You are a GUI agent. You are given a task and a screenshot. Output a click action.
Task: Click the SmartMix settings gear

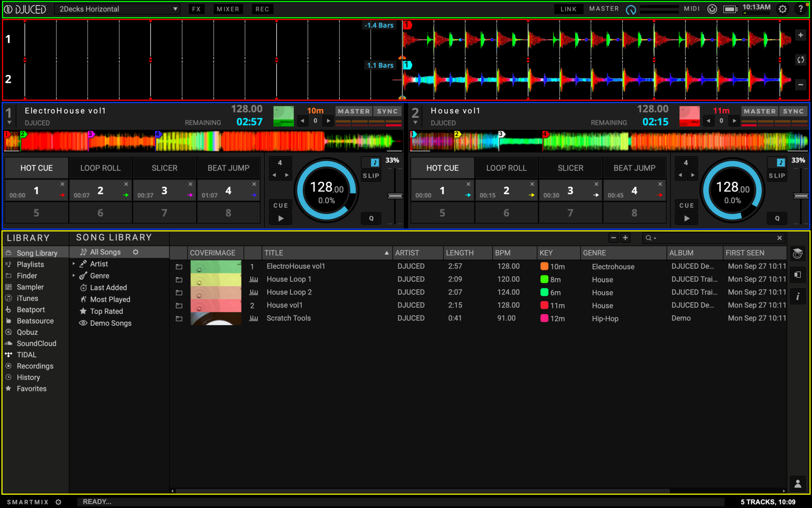[58, 502]
